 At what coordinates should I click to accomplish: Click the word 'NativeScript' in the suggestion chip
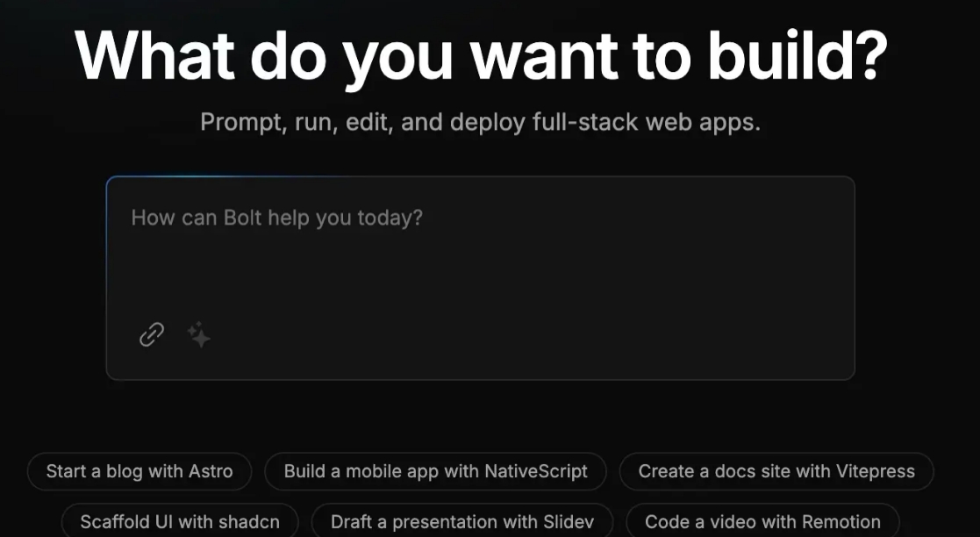pyautogui.click(x=536, y=471)
